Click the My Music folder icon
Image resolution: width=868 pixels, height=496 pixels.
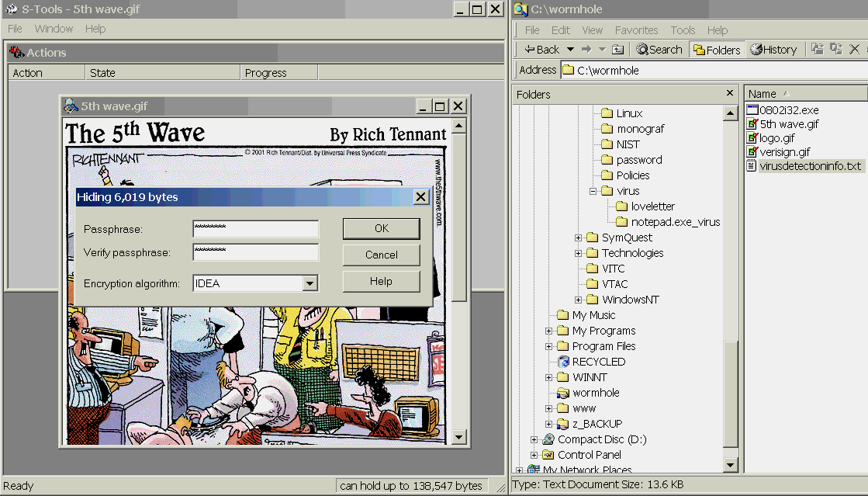[563, 315]
